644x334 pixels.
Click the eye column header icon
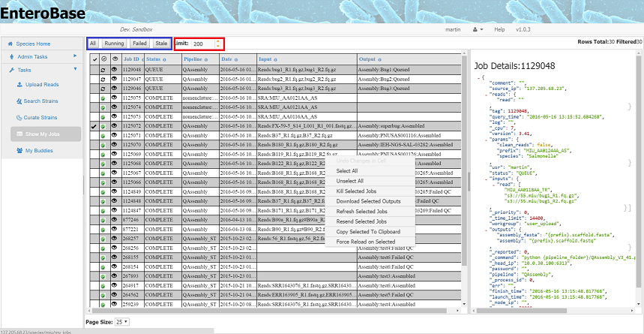115,59
